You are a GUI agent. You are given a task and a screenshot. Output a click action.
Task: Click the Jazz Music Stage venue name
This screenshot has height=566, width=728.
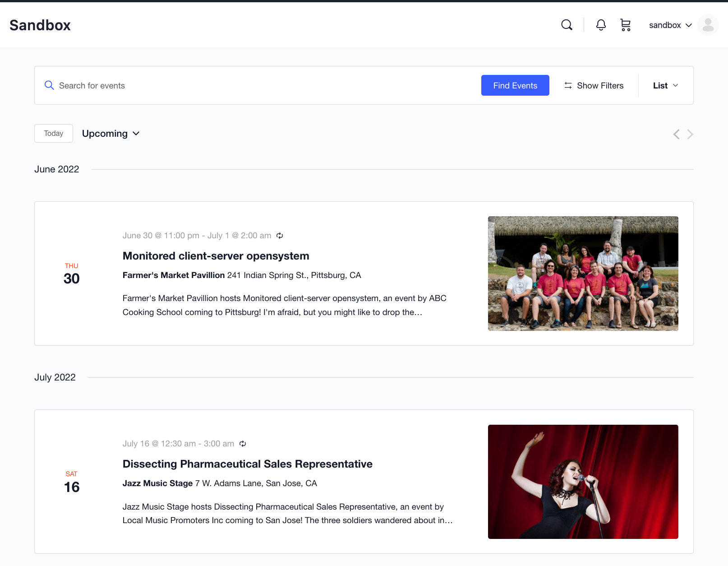157,483
